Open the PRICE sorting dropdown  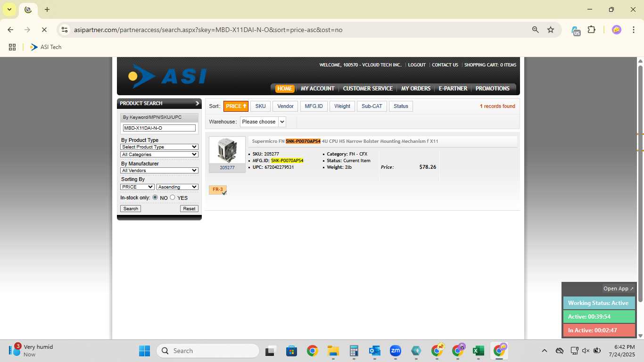pos(138,187)
